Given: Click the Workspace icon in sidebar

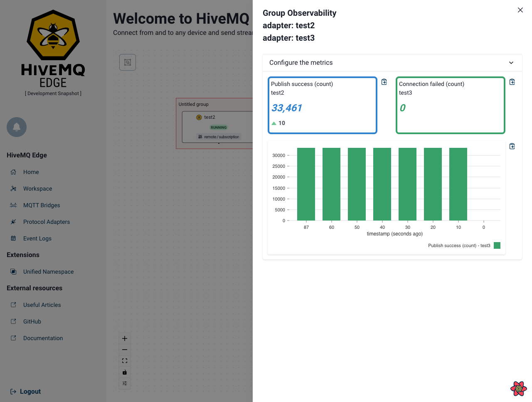Looking at the screenshot, I should pos(13,189).
